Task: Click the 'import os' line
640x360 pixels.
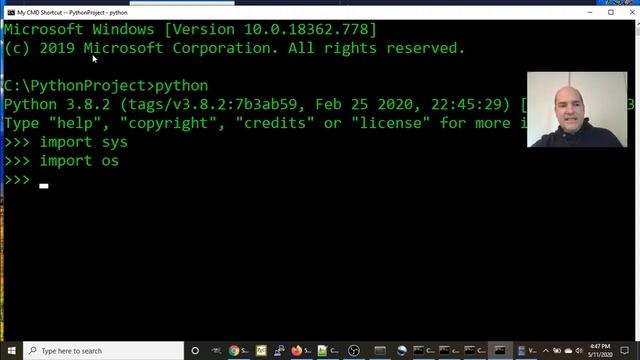Action: 61,161
